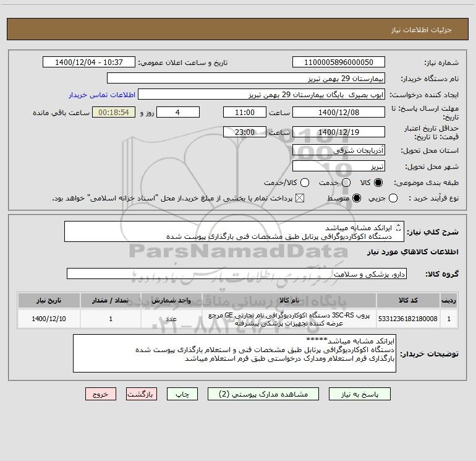Click the quantity cell showing 1
The height and width of the screenshot is (461, 476).
(111, 319)
